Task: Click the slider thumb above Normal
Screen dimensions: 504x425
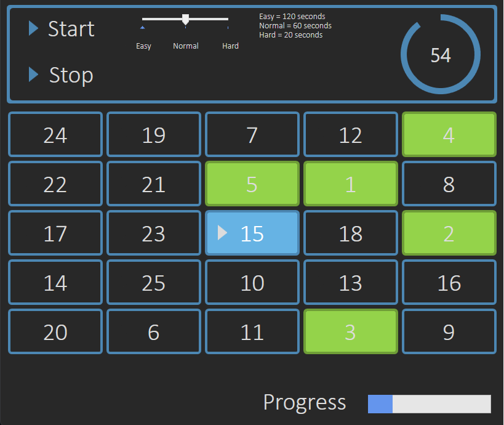Action: click(185, 18)
